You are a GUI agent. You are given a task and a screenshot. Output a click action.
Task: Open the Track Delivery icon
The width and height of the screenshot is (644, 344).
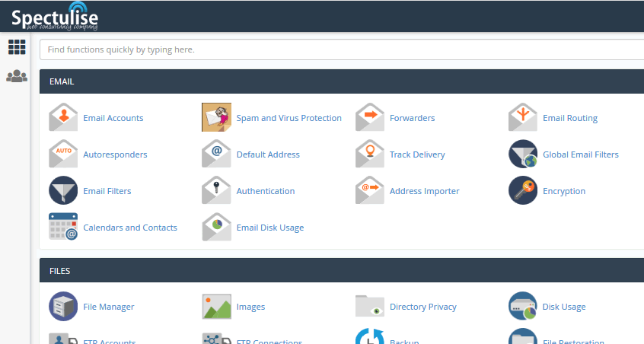[370, 154]
